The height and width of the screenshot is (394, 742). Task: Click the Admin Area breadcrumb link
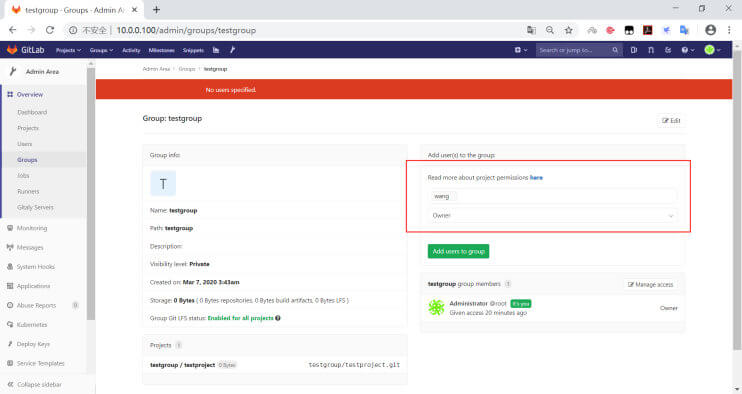(x=156, y=69)
